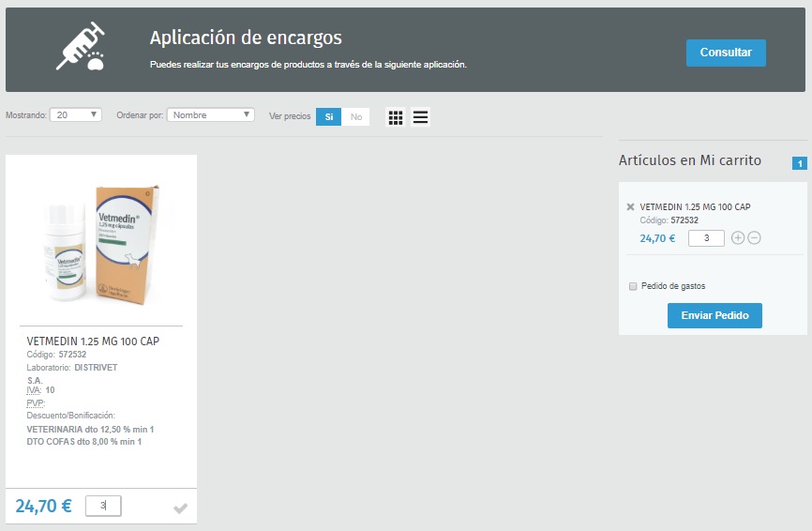
Task: Open VETMEDIN 1.25 MG 100 CAP product title
Action: [93, 341]
